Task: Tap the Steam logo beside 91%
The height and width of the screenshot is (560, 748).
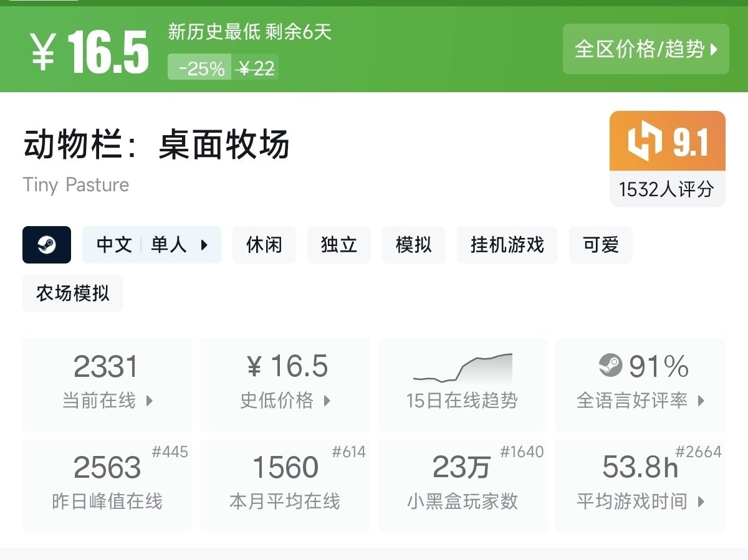Action: [610, 365]
